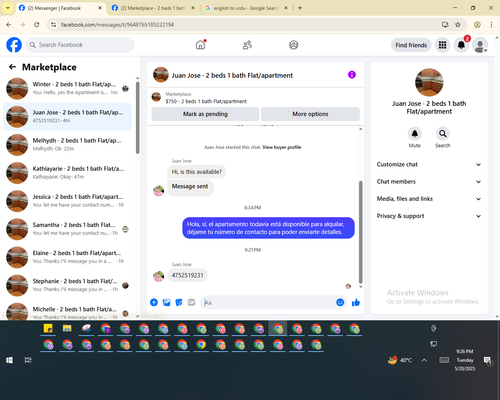Expand Customize chat section
This screenshot has height=400, width=500.
(x=429, y=164)
